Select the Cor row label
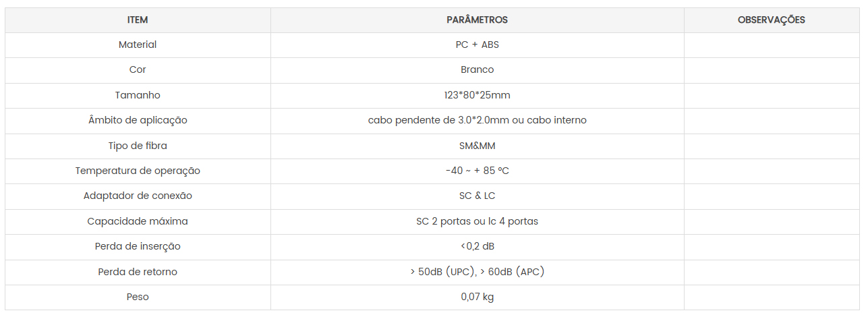 click(x=138, y=69)
